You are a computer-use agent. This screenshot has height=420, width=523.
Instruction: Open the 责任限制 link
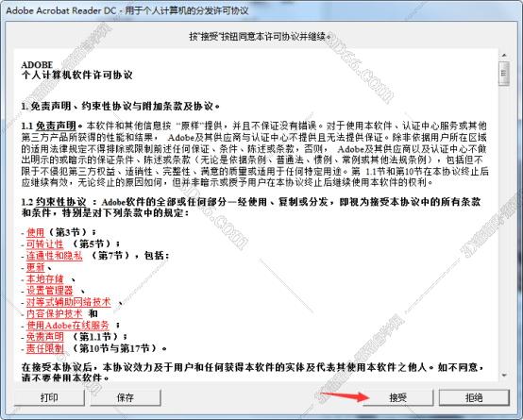coord(45,348)
